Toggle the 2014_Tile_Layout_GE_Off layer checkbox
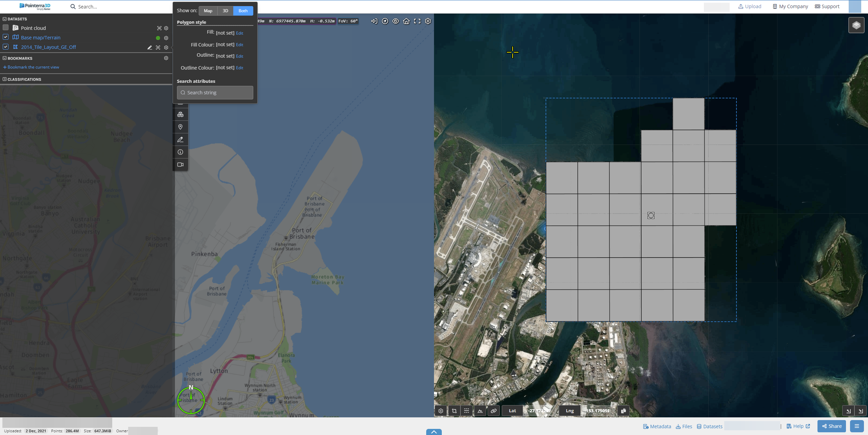Viewport: 868px width, 435px height. coord(5,46)
